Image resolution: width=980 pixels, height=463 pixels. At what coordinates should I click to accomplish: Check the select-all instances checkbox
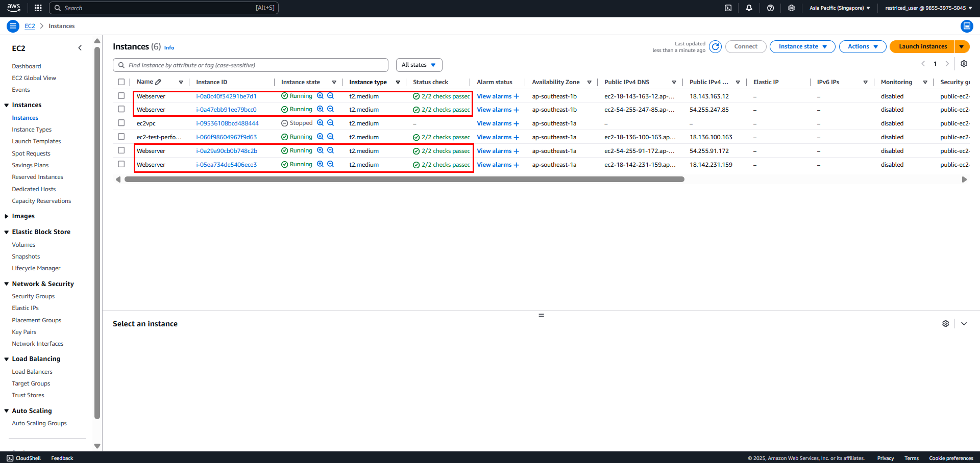121,82
